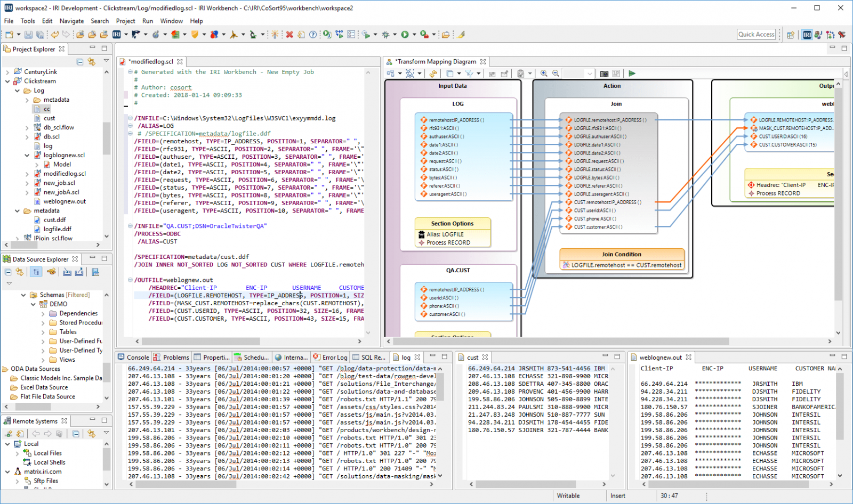Click the Transform Mapping Diagram horizontal scrollbar
This screenshot has width=853, height=504.
560,342
